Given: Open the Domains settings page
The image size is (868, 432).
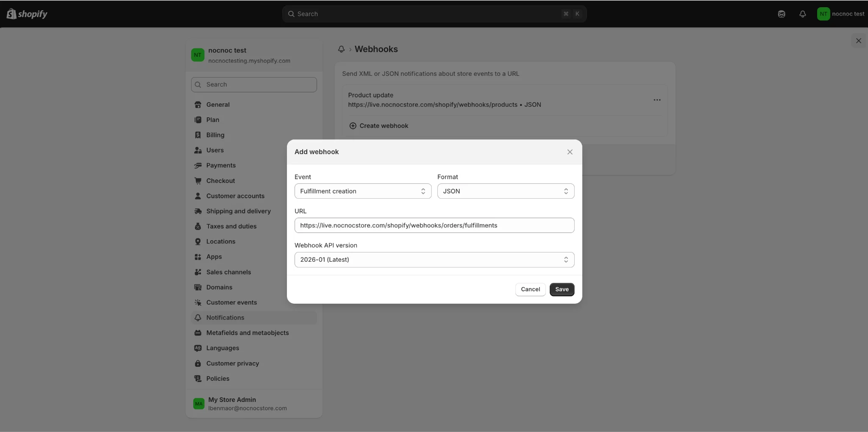Looking at the screenshot, I should [254, 287].
